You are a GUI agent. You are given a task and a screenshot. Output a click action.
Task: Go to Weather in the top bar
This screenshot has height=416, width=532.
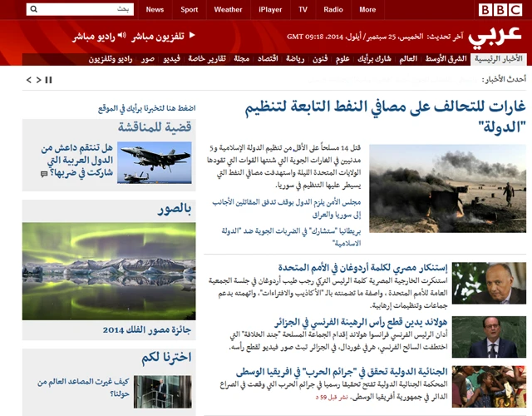pos(228,10)
